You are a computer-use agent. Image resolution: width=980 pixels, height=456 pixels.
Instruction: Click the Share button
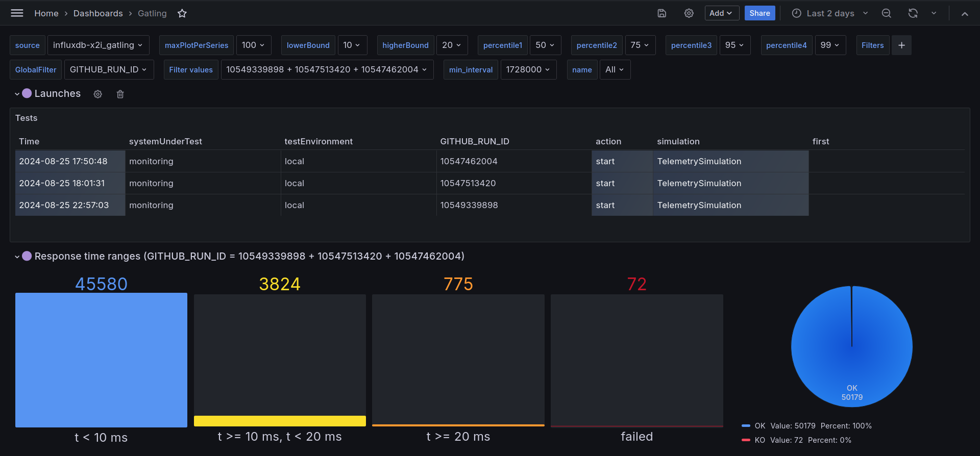click(x=759, y=13)
